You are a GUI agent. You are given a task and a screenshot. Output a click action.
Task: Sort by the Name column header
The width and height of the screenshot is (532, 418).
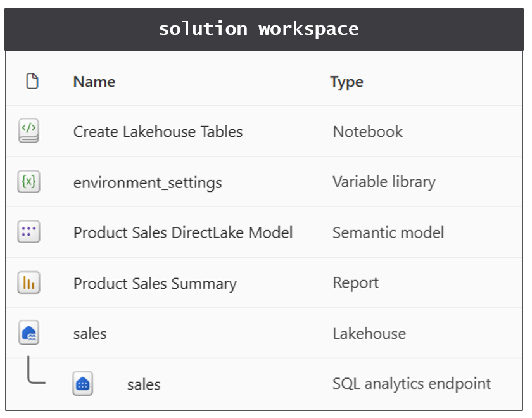tap(94, 82)
